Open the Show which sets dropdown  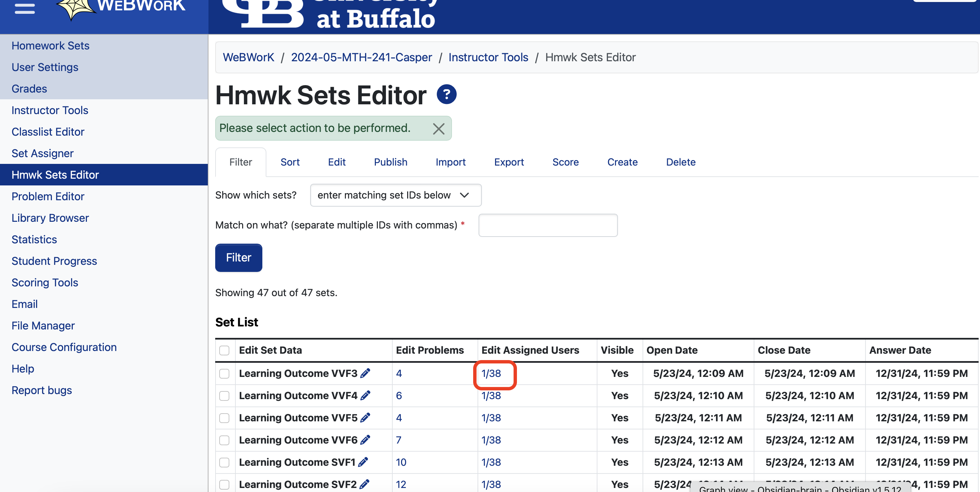coord(396,195)
